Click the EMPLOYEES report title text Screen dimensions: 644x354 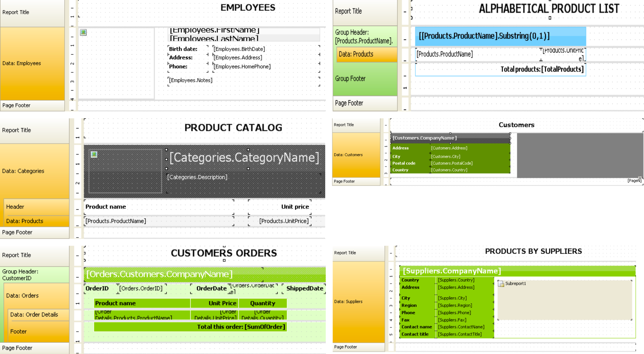pyautogui.click(x=248, y=8)
